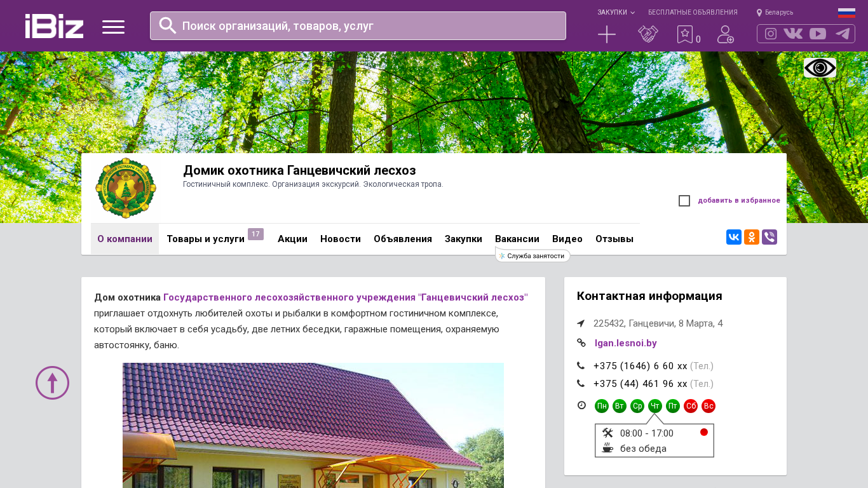
Task: Click the scroll-to-top arrow button
Action: (x=52, y=383)
